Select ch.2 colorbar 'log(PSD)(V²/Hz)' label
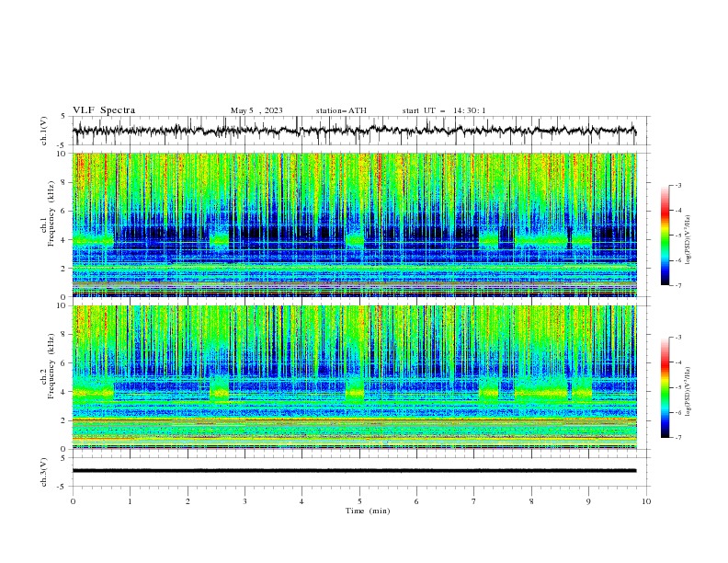Image resolution: width=728 pixels, height=563 pixels. [688, 391]
